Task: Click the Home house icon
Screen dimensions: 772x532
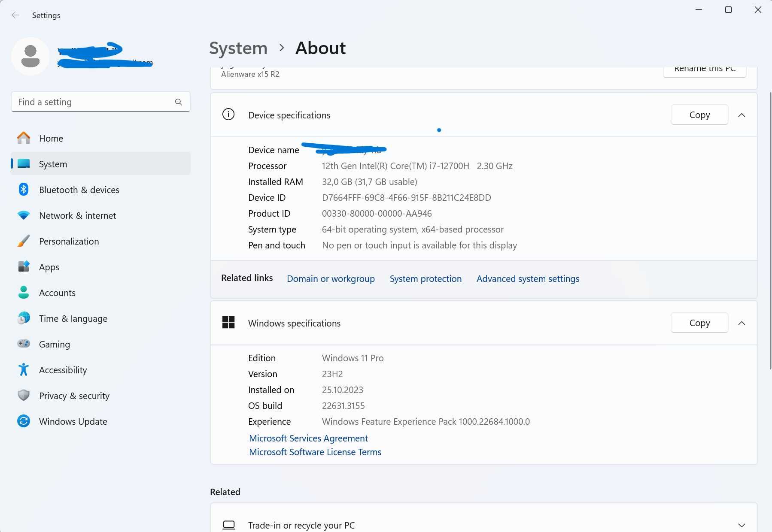Action: (x=24, y=138)
